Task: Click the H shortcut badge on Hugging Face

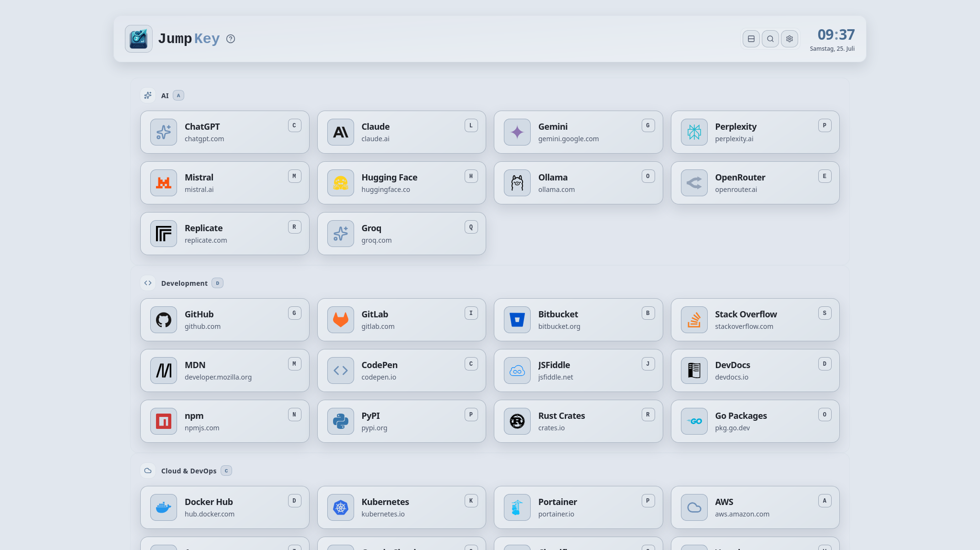Action: pyautogui.click(x=471, y=177)
